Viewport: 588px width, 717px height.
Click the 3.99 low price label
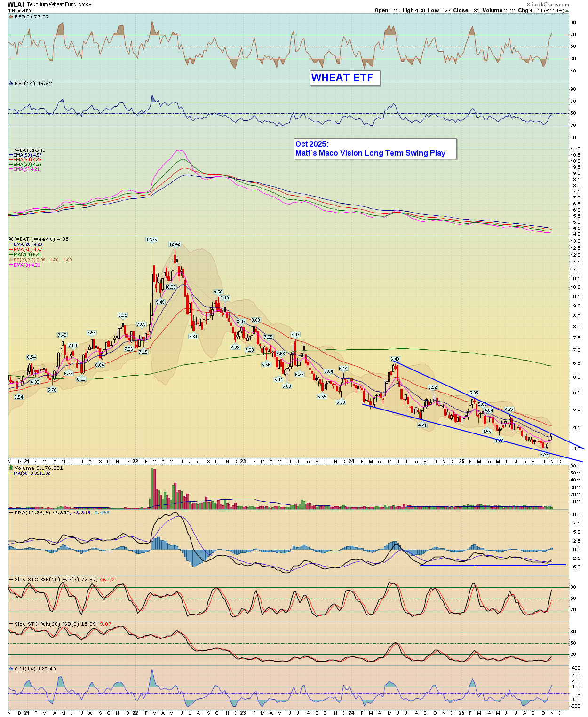click(544, 455)
